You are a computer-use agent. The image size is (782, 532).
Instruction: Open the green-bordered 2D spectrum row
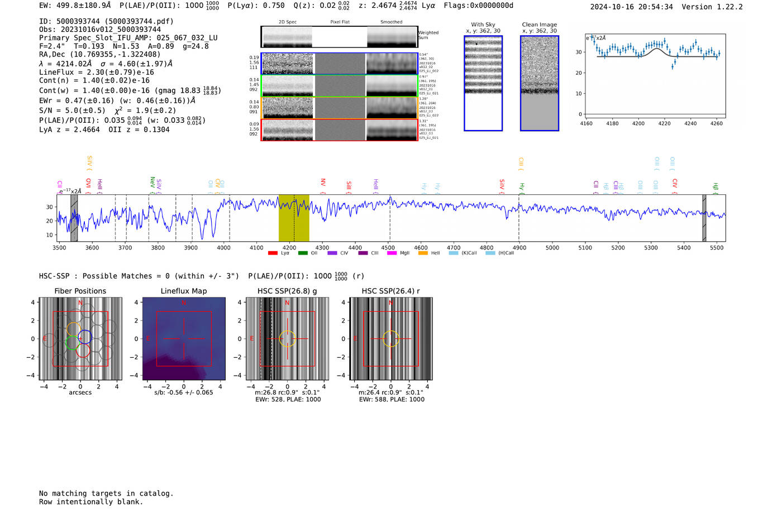coord(340,86)
